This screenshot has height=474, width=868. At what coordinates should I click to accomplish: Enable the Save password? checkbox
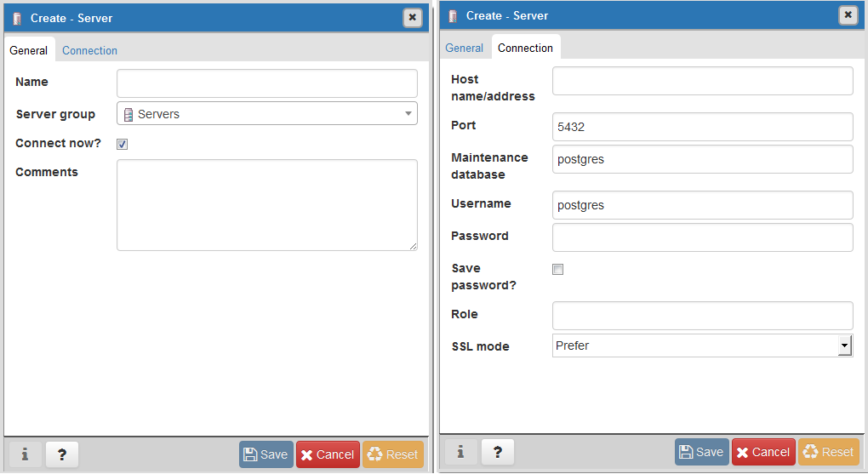click(558, 269)
